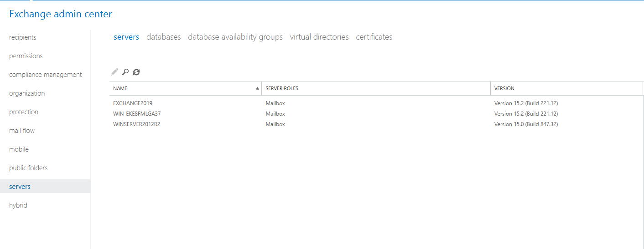Open the certificates tab
Screen dimensions: 644x249
(x=374, y=37)
